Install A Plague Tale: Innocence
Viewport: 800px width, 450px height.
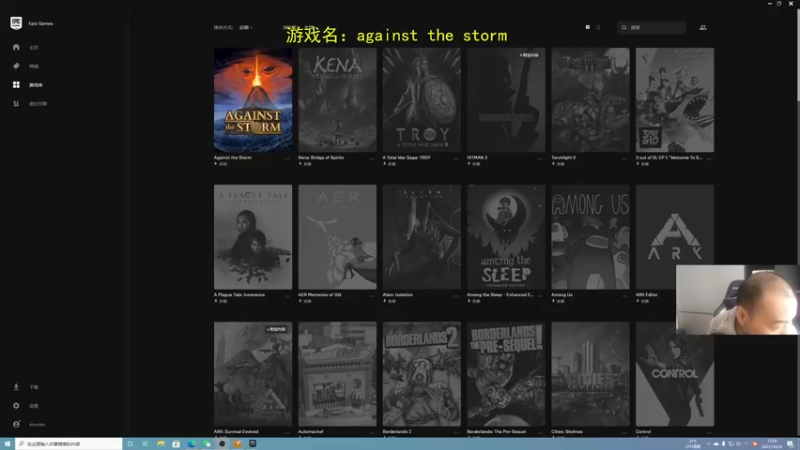220,301
